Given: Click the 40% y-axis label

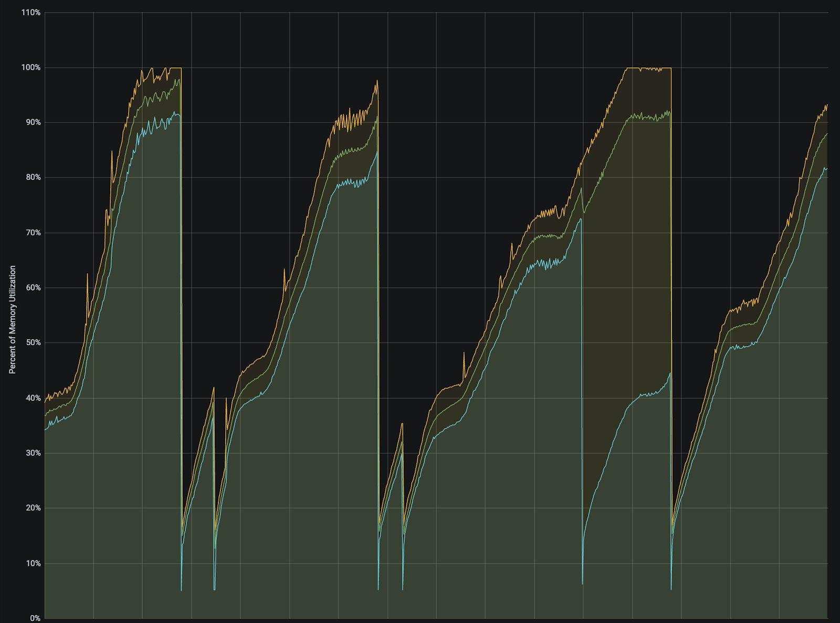Looking at the screenshot, I should pos(33,398).
